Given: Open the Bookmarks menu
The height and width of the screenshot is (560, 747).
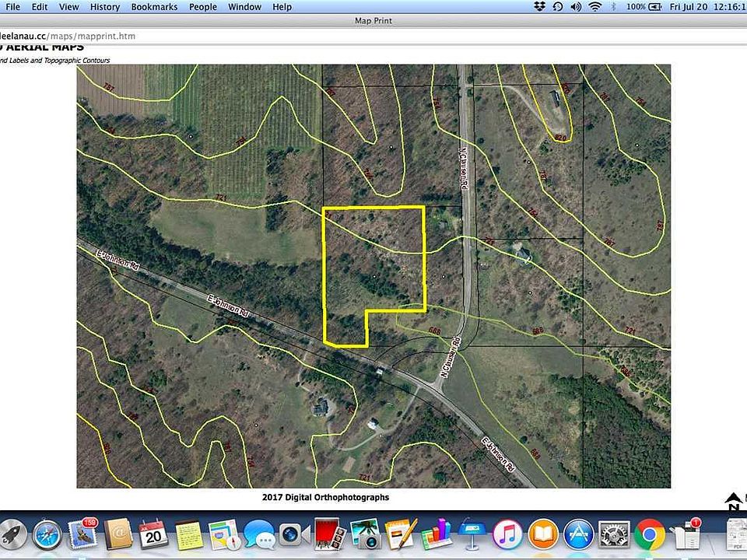Looking at the screenshot, I should (x=154, y=7).
